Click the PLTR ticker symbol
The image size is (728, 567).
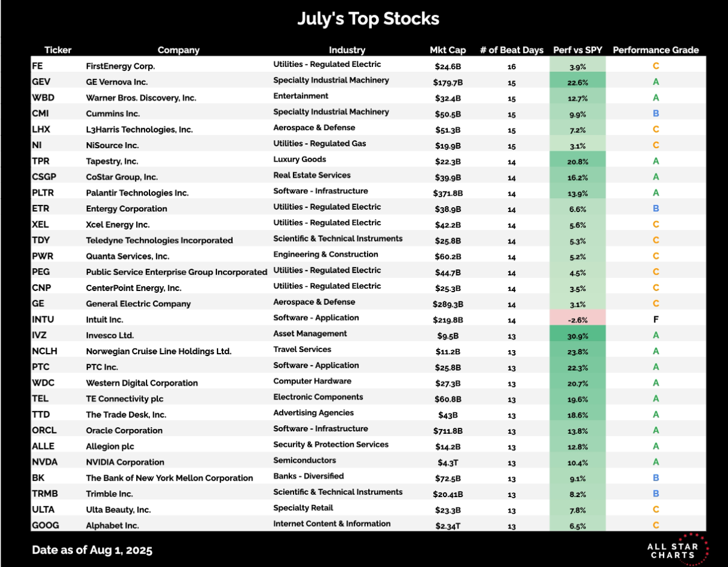point(43,193)
